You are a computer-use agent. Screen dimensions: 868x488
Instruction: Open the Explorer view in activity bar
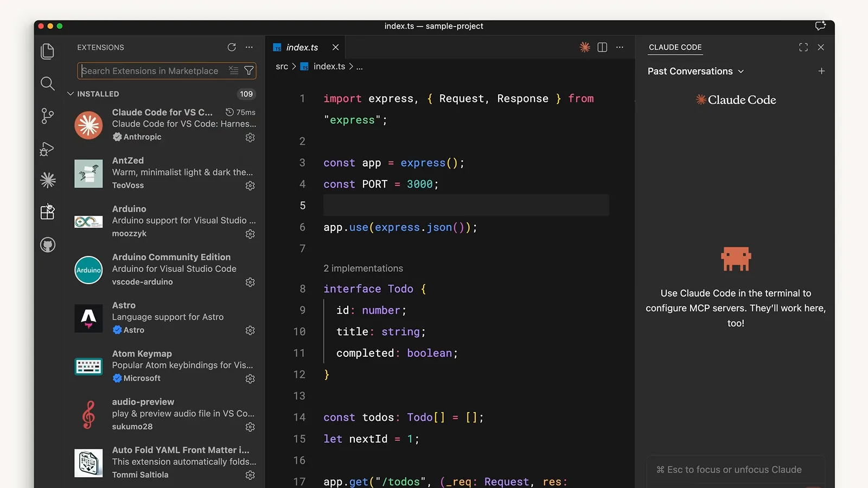coord(48,52)
